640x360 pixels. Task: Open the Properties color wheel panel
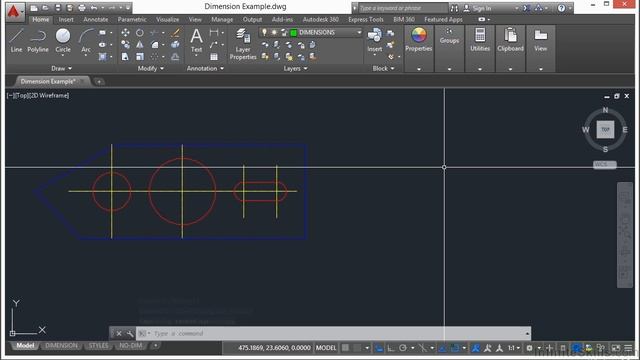pyautogui.click(x=418, y=40)
